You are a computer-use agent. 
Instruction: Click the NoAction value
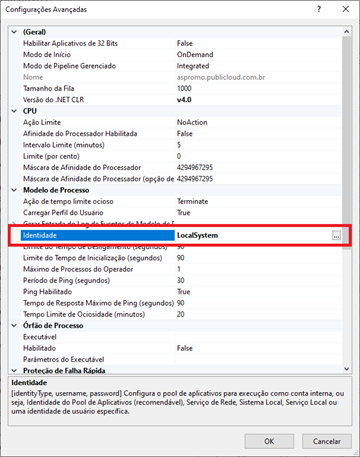pos(192,122)
